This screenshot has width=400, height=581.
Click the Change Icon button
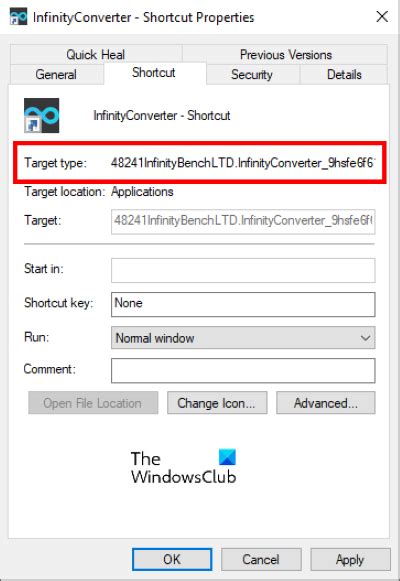click(217, 403)
